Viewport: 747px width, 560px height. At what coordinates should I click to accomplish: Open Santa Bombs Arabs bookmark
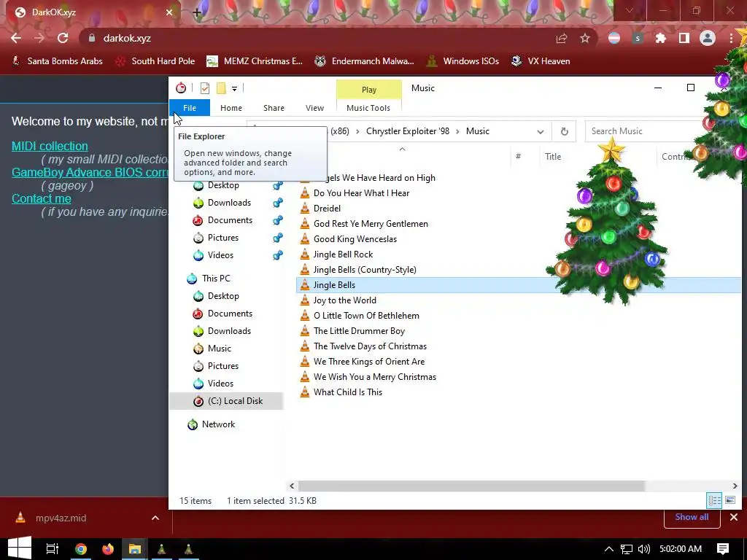pos(57,61)
